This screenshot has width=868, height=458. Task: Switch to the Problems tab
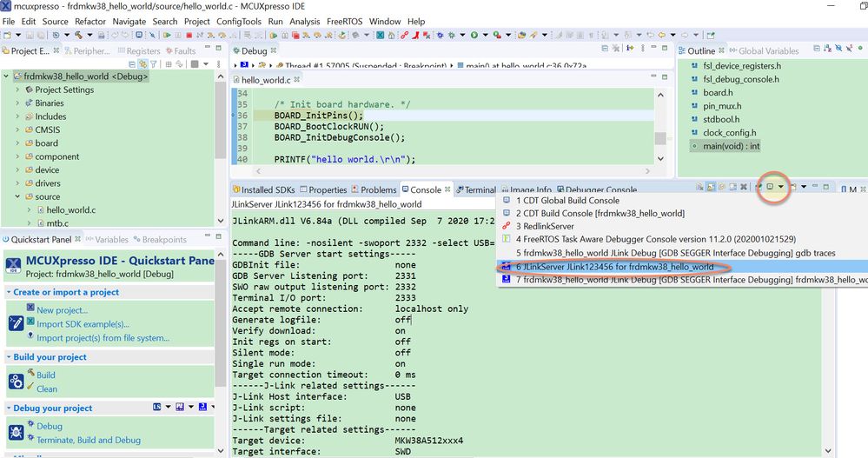[374, 189]
